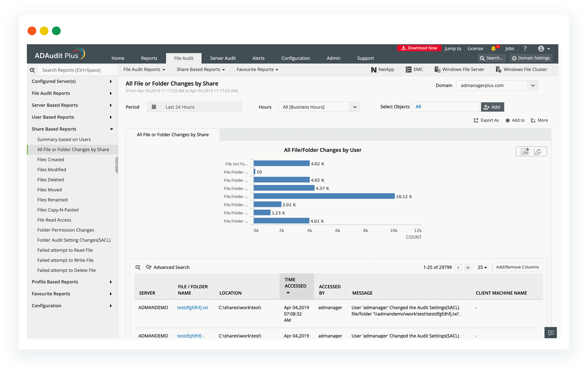This screenshot has width=588, height=372.
Task: Open Advanced Search
Action: click(x=168, y=267)
